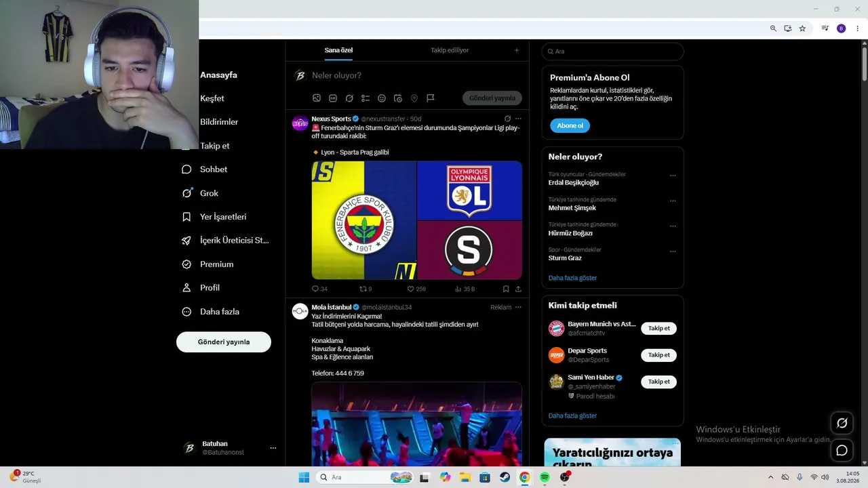
Task: Reply to the Nexus Sports post
Action: (x=319, y=289)
